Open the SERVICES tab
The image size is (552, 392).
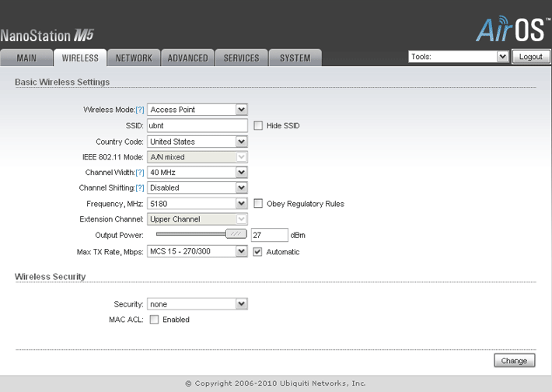242,58
